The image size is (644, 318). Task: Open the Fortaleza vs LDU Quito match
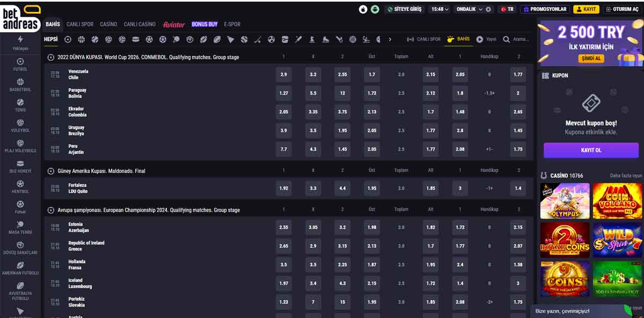(x=78, y=189)
